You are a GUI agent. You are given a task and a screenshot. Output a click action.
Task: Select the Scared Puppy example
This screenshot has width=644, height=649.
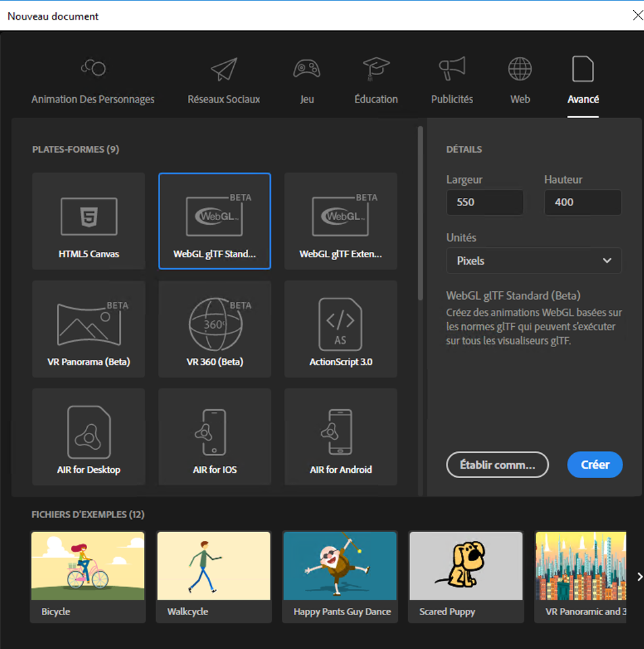466,577
